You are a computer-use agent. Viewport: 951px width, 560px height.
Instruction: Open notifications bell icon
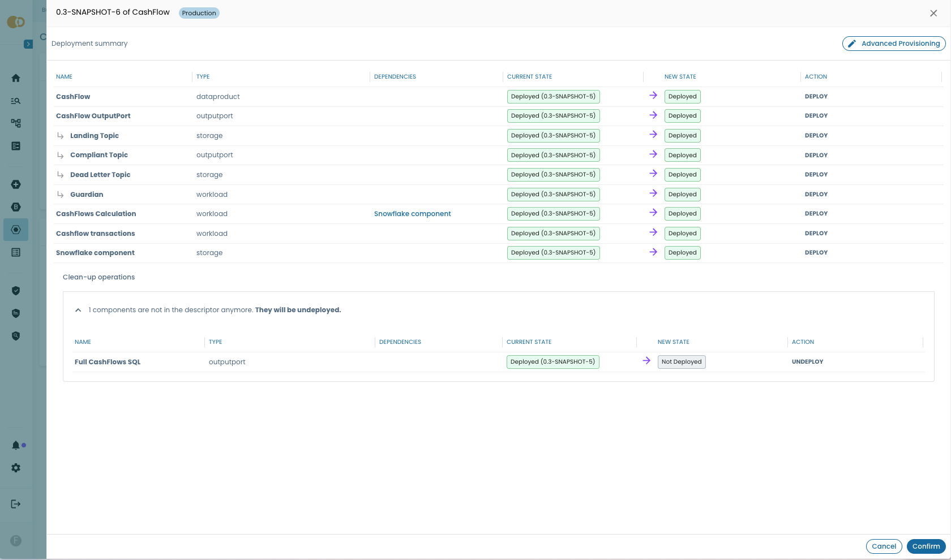click(x=16, y=445)
